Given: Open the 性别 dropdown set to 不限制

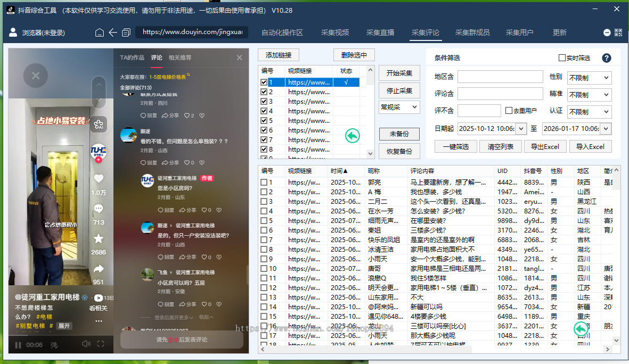Looking at the screenshot, I should click(x=589, y=77).
